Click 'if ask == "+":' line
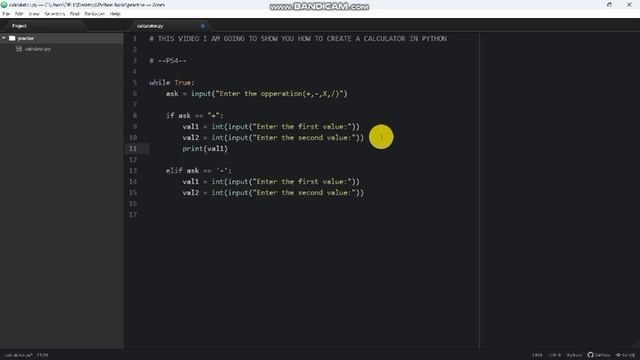The image size is (640, 360). pos(195,116)
